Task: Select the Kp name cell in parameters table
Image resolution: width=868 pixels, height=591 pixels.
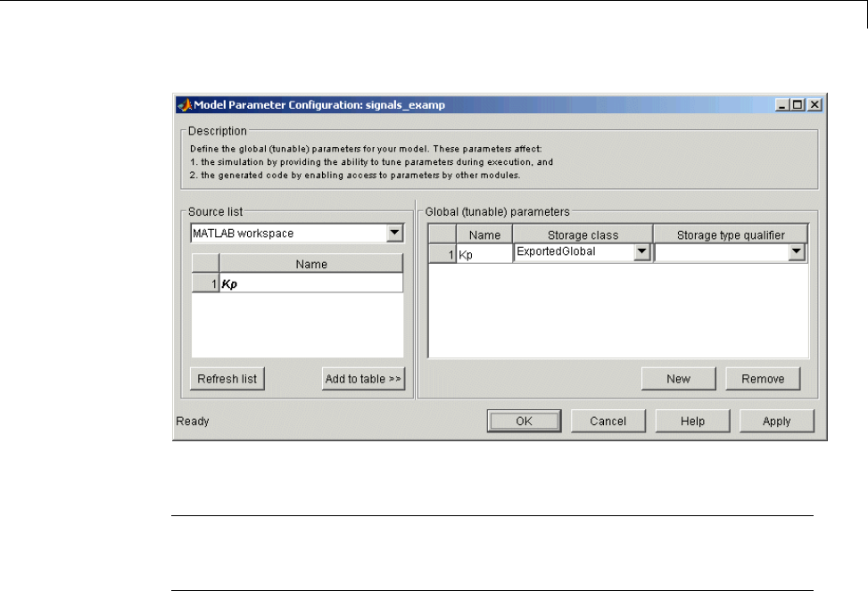Action: pos(484,255)
